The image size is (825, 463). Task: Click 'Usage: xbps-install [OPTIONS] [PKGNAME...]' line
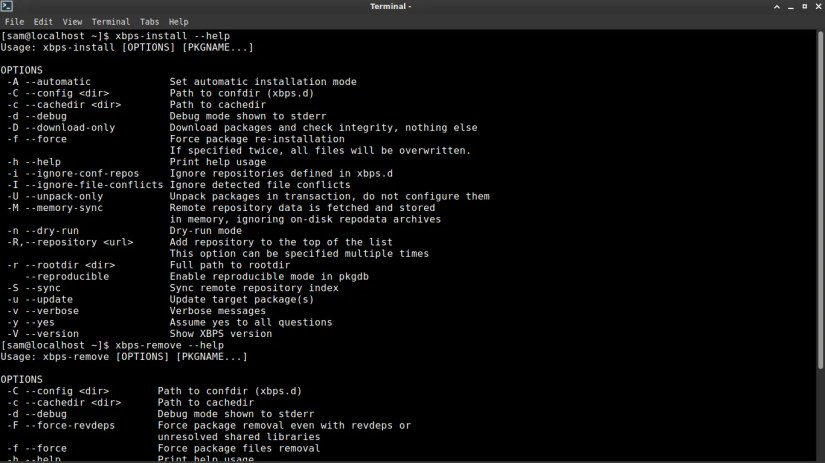click(x=127, y=47)
